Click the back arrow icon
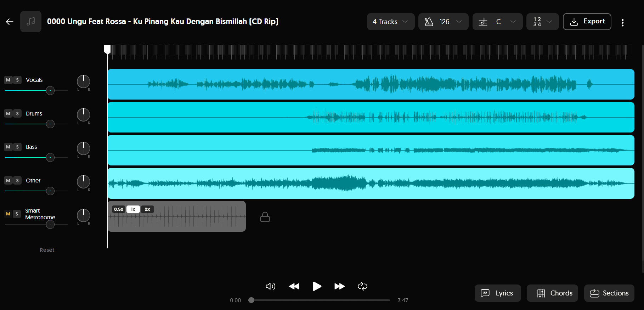The height and width of the screenshot is (310, 644). coord(10,22)
